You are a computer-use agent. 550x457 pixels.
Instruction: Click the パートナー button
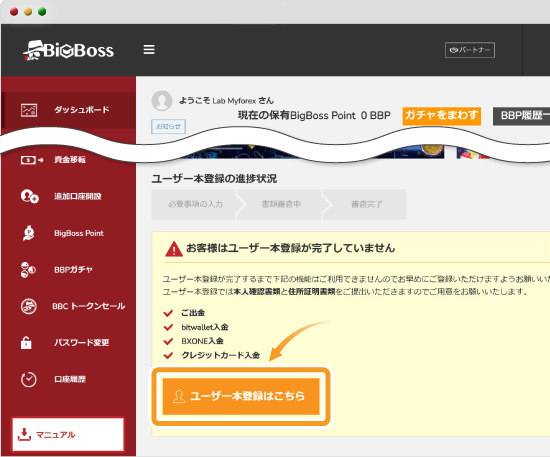470,50
